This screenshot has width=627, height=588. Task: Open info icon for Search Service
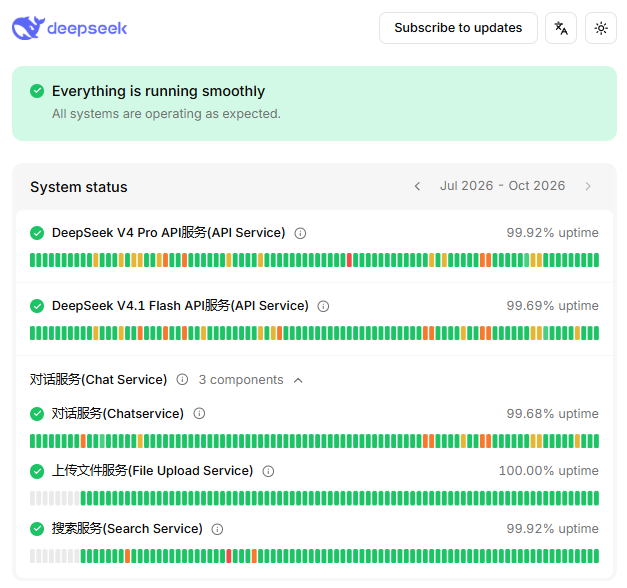click(217, 529)
